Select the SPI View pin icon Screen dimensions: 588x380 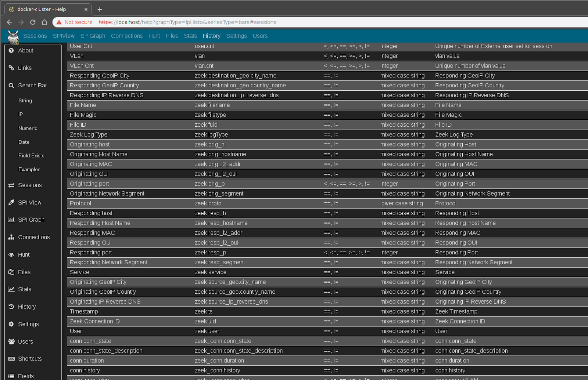click(x=11, y=202)
